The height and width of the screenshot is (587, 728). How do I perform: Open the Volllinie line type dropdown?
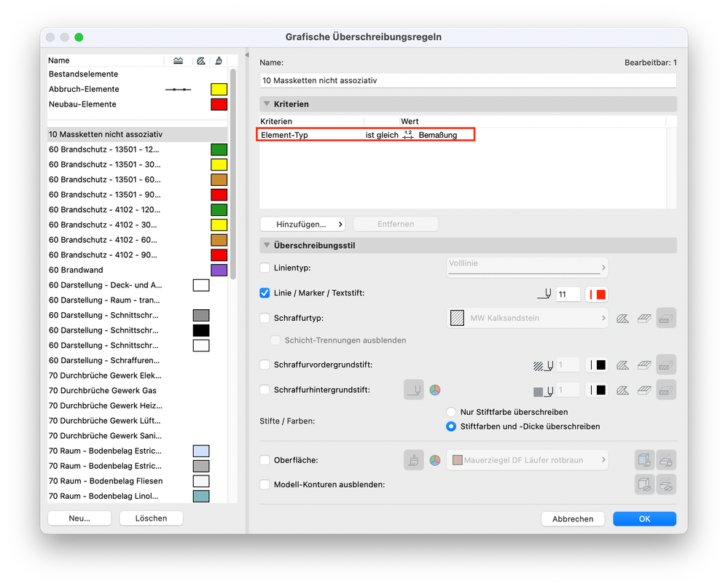[527, 267]
